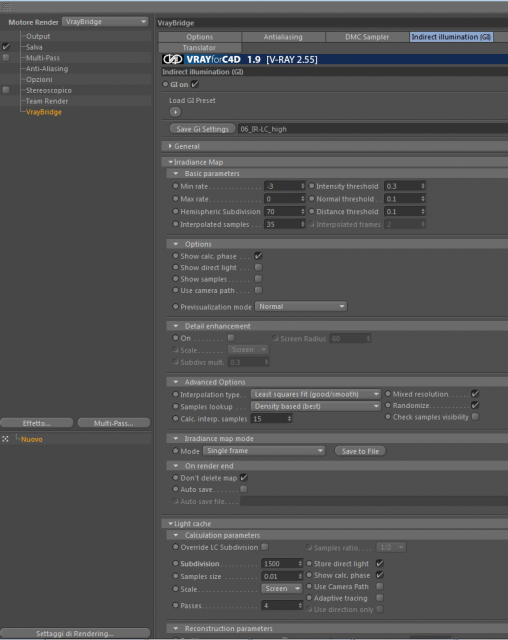Enable Show samples checkbox
This screenshot has height=640, width=508.
point(258,279)
